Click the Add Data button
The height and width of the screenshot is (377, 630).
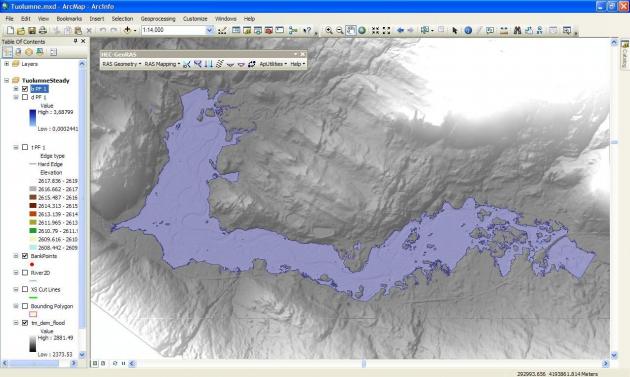click(127, 30)
